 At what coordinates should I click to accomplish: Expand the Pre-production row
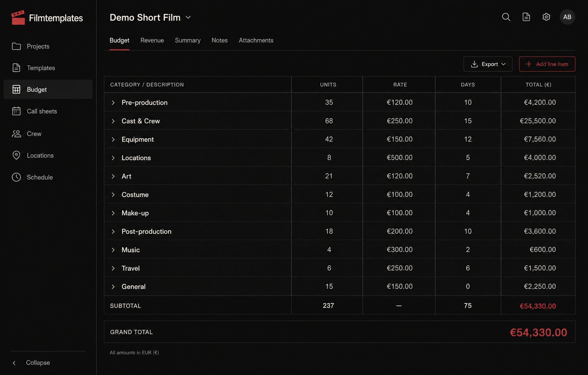(x=113, y=103)
